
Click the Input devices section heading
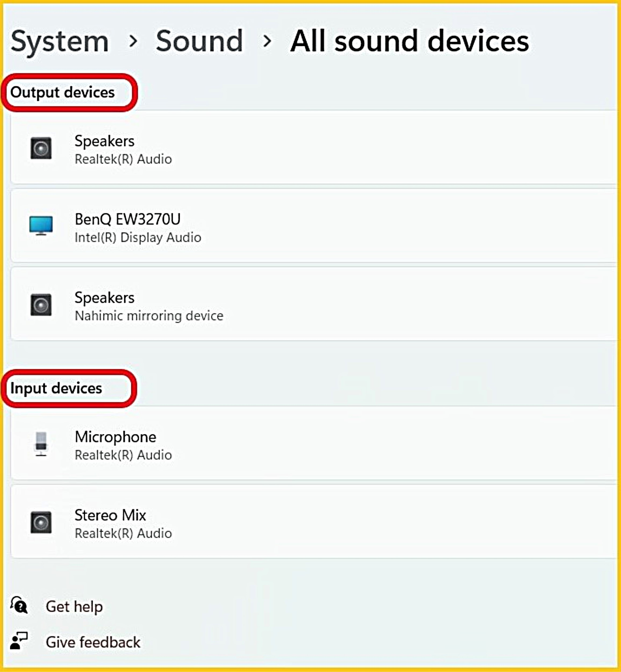[56, 388]
